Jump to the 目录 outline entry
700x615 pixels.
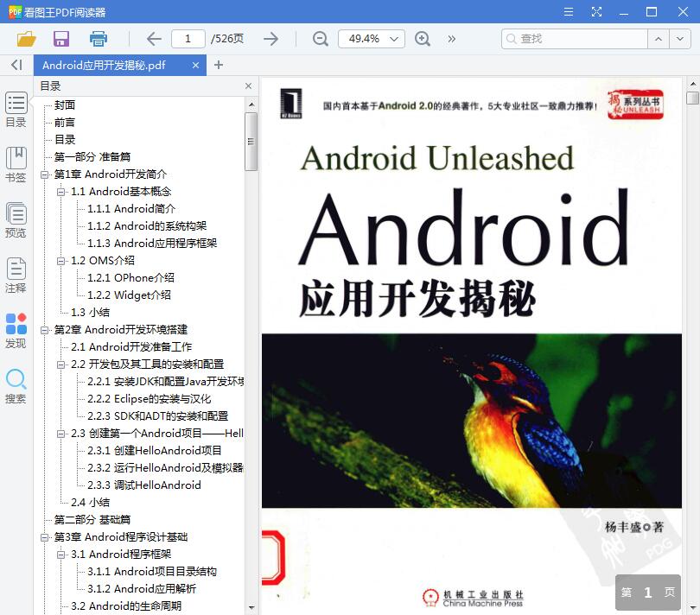tap(65, 140)
